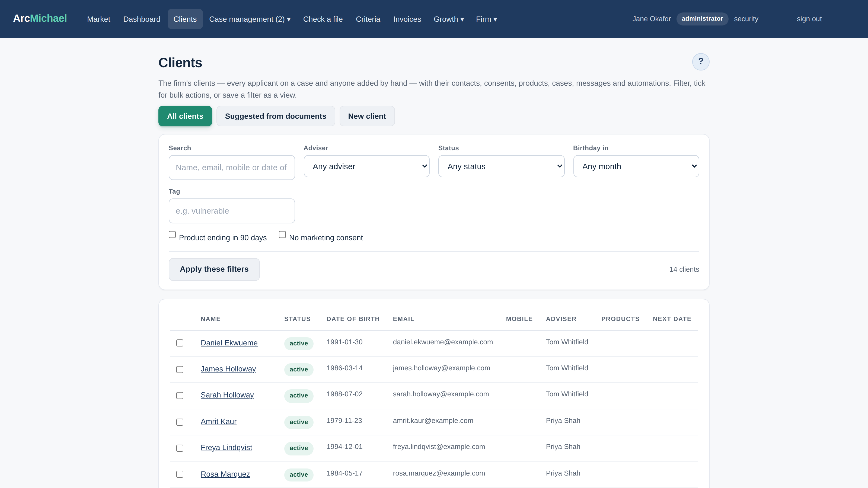Image resolution: width=868 pixels, height=488 pixels.
Task: Open Freya Lindqvist's client record
Action: (226, 448)
